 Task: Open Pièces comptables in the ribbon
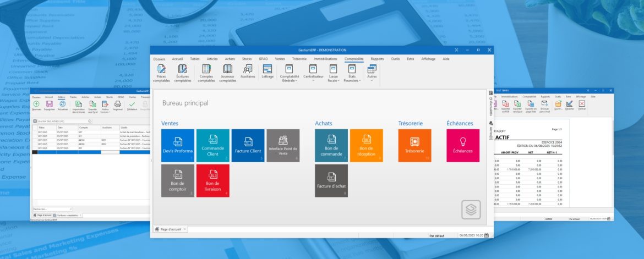point(161,73)
